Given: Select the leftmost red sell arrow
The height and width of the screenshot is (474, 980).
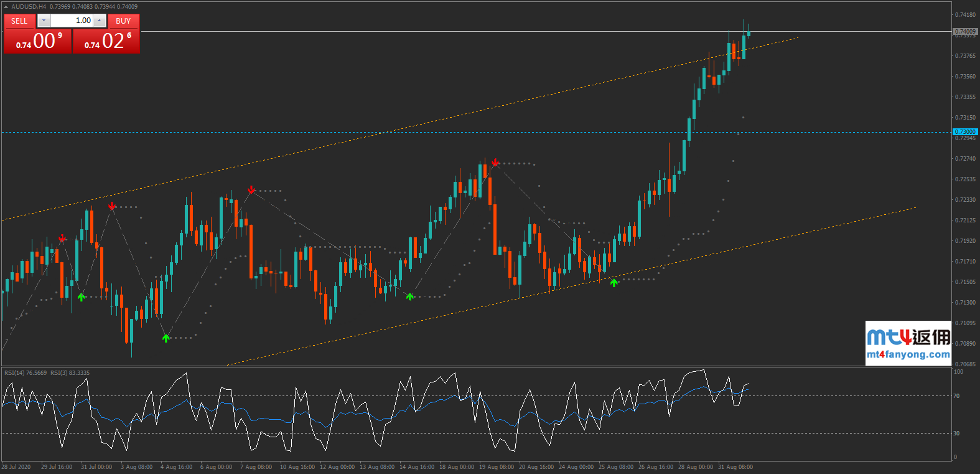Looking at the screenshot, I should [62, 238].
